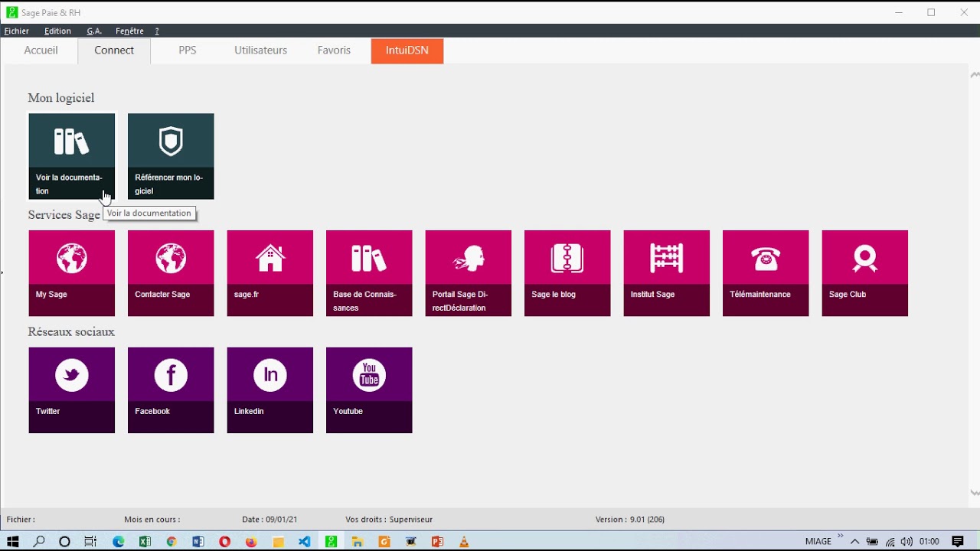Click the scrollbar up arrow
Image resolution: width=980 pixels, height=551 pixels.
pyautogui.click(x=975, y=75)
